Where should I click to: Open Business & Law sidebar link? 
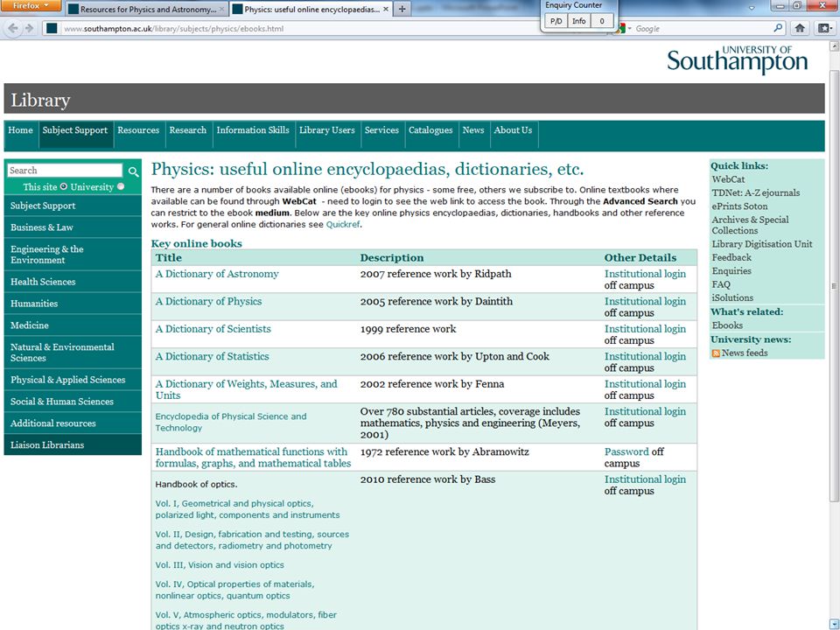[x=73, y=227]
